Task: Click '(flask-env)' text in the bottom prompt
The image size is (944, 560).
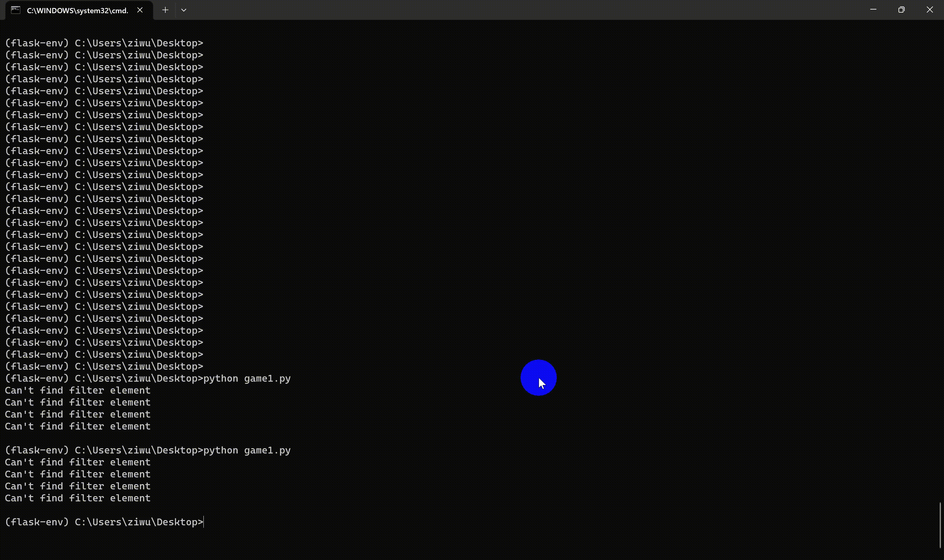Action: coord(37,522)
